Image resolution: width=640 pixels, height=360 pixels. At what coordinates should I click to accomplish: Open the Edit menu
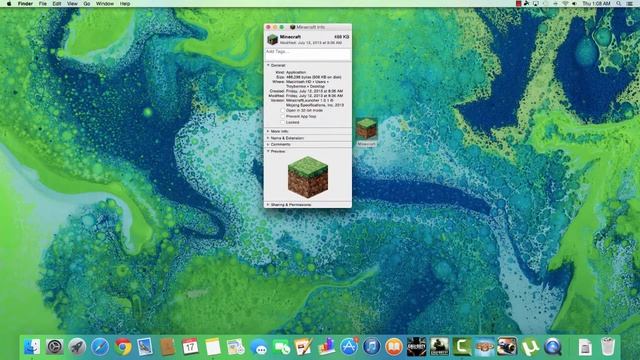pyautogui.click(x=57, y=3)
